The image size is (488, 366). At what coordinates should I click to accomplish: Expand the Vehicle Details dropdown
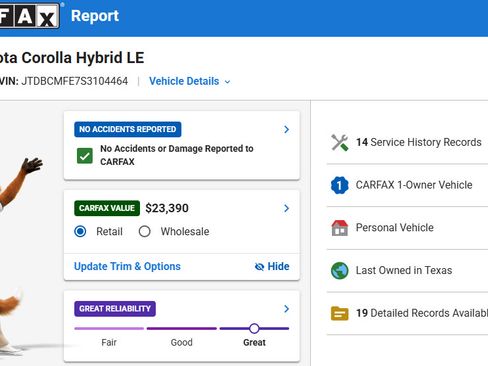(x=190, y=81)
